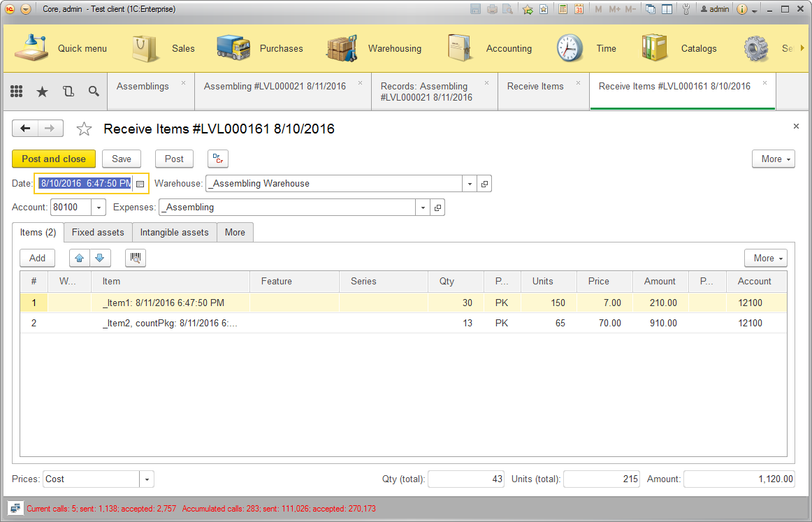Open the History icon
The height and width of the screenshot is (522, 812).
pos(68,91)
